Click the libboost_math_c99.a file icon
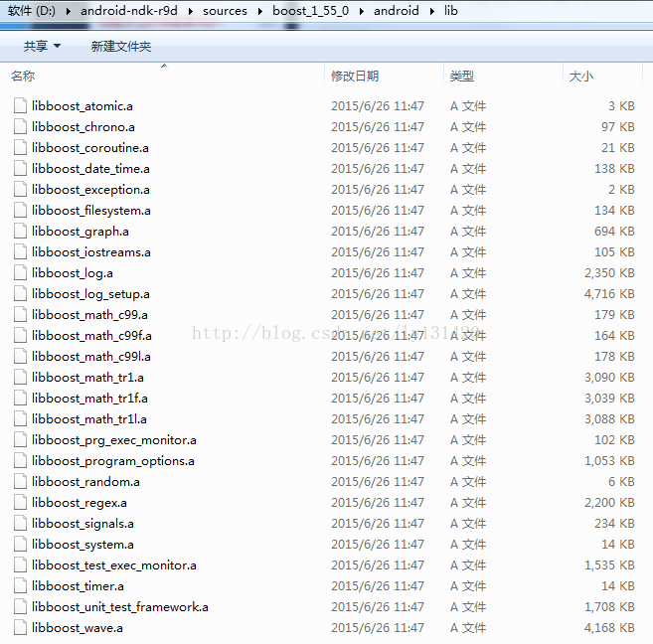This screenshot has height=644, width=653. (20, 314)
